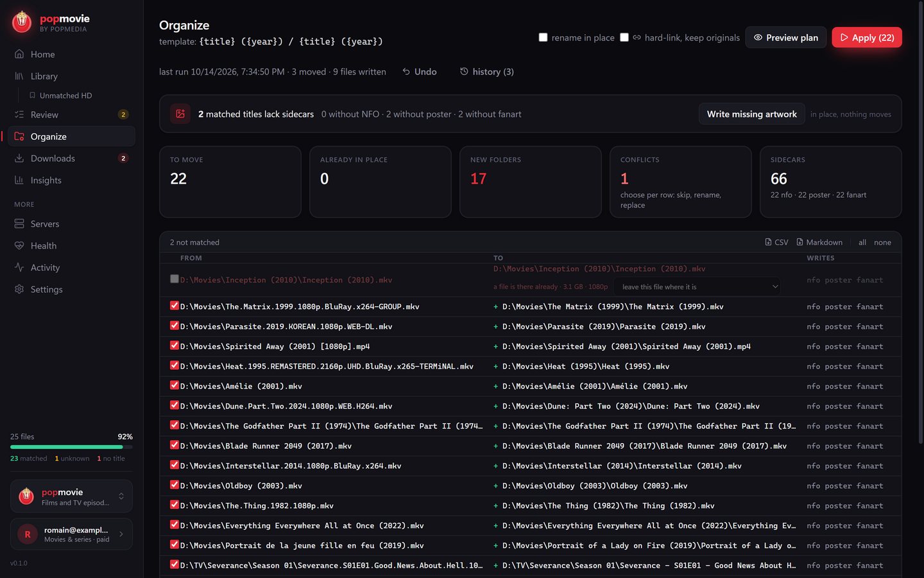
Task: Expand the popmovie workspace switcher
Action: (x=71, y=496)
